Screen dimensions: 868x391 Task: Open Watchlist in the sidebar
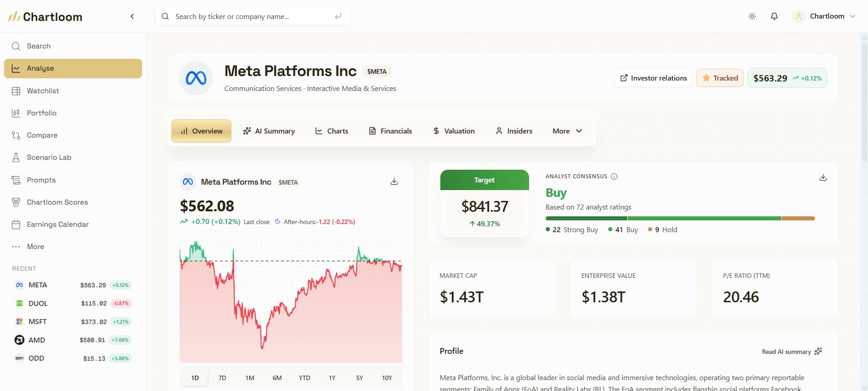click(73, 91)
